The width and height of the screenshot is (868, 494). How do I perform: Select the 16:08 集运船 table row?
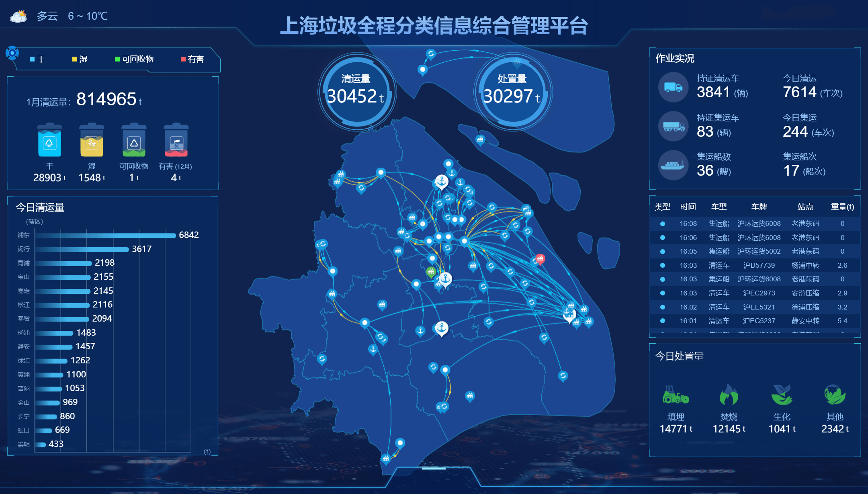pyautogui.click(x=755, y=223)
